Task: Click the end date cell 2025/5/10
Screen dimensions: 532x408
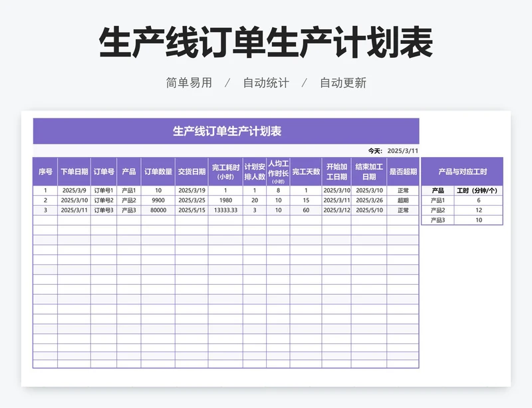Action: pyautogui.click(x=369, y=210)
